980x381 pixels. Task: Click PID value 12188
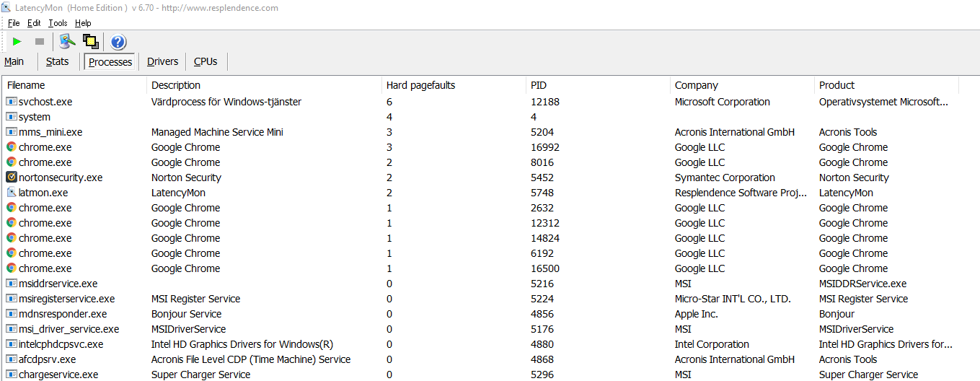point(545,102)
